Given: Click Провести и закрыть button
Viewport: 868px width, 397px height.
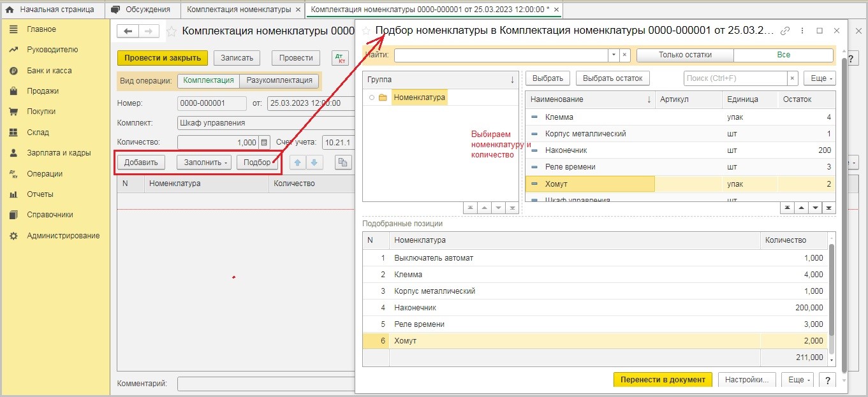Looking at the screenshot, I should [x=163, y=58].
